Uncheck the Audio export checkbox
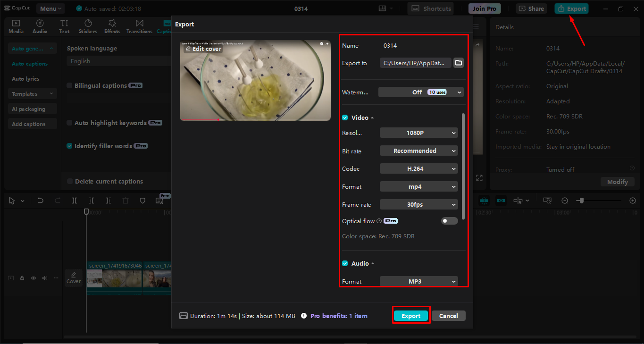 coord(344,263)
